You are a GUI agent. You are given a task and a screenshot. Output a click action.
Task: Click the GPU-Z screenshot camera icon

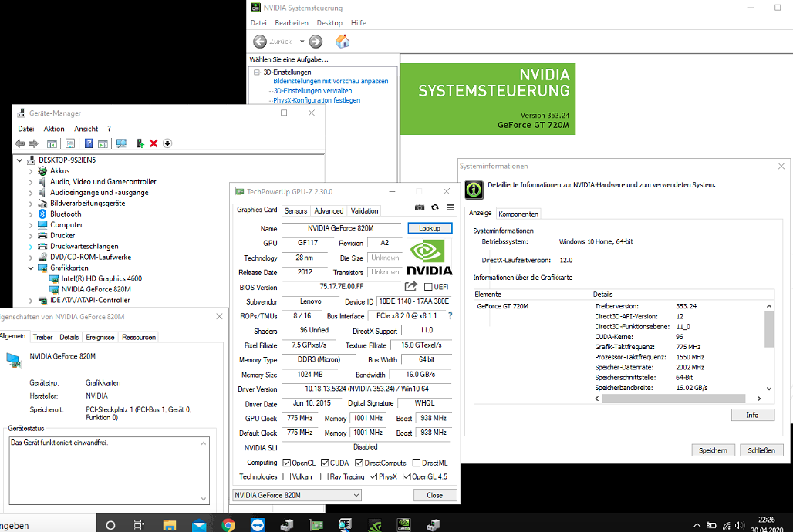click(x=420, y=208)
